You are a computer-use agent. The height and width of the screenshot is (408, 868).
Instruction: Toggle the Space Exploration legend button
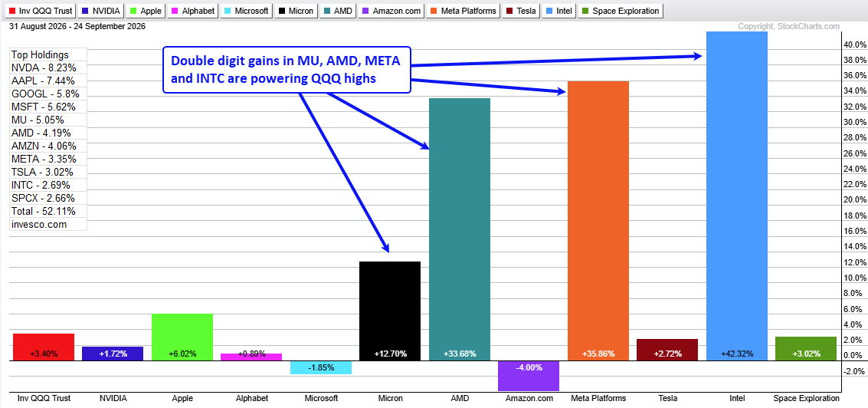pos(620,11)
